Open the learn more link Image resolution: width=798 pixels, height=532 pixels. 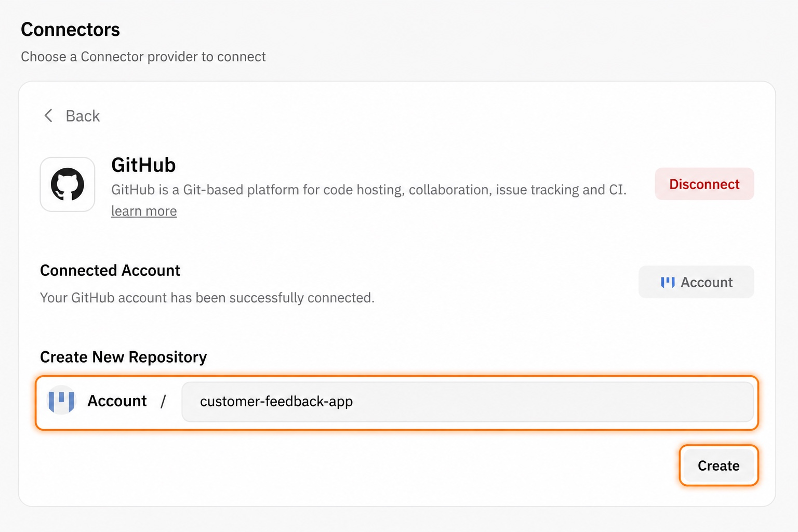tap(144, 211)
